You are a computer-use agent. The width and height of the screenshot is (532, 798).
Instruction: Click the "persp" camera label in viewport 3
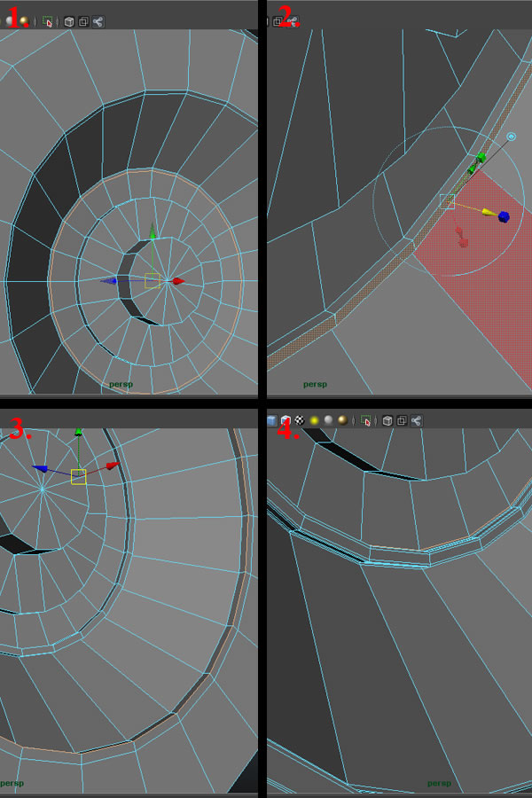click(12, 783)
